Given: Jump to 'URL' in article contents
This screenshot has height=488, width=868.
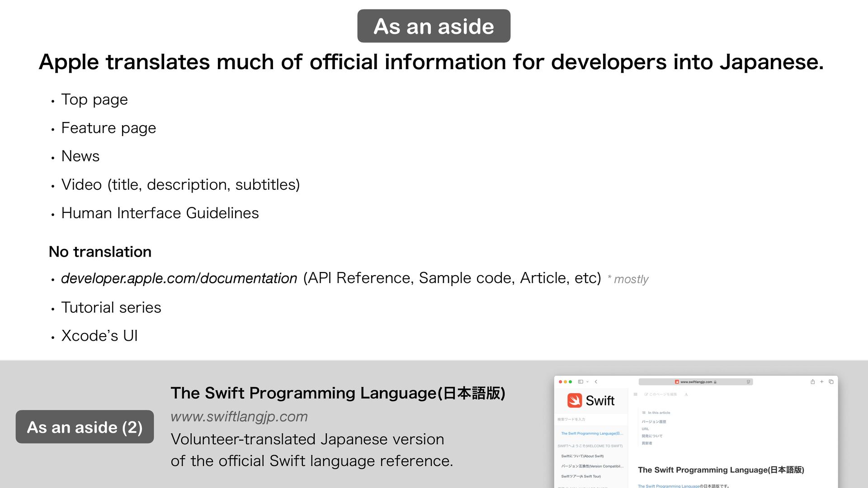Looking at the screenshot, I should coord(645,429).
